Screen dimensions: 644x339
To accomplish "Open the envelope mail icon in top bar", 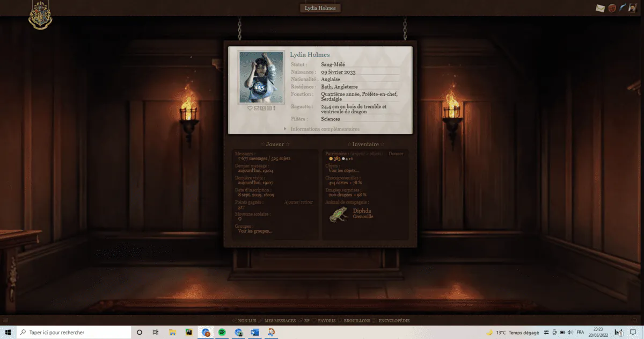I will tap(600, 8).
